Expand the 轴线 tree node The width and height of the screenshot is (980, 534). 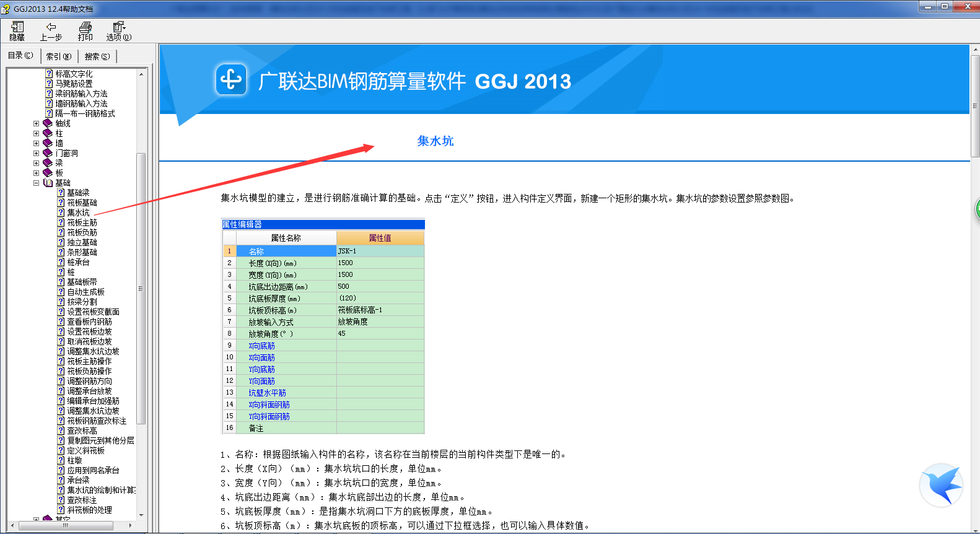click(36, 123)
